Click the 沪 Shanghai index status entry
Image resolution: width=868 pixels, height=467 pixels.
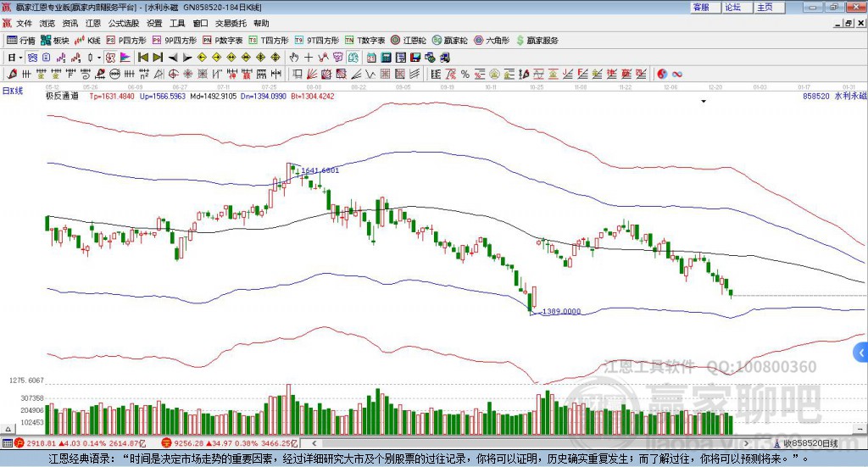[82, 443]
